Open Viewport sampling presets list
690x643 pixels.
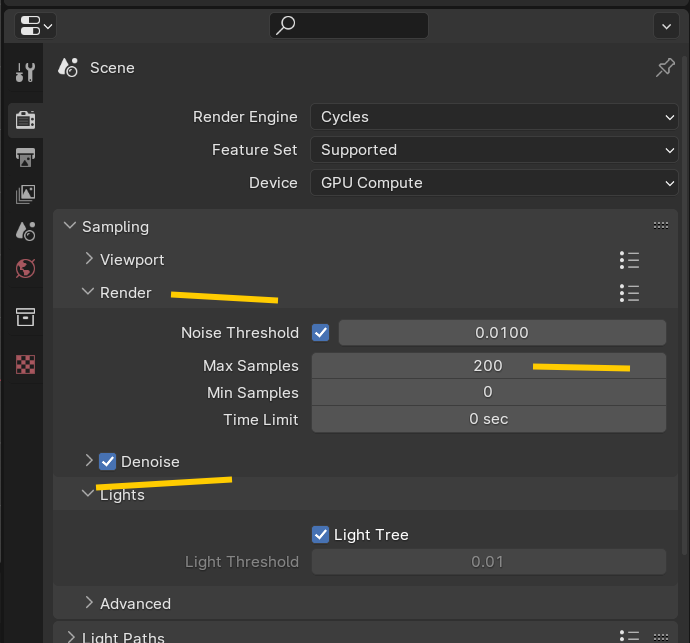pyautogui.click(x=629, y=260)
